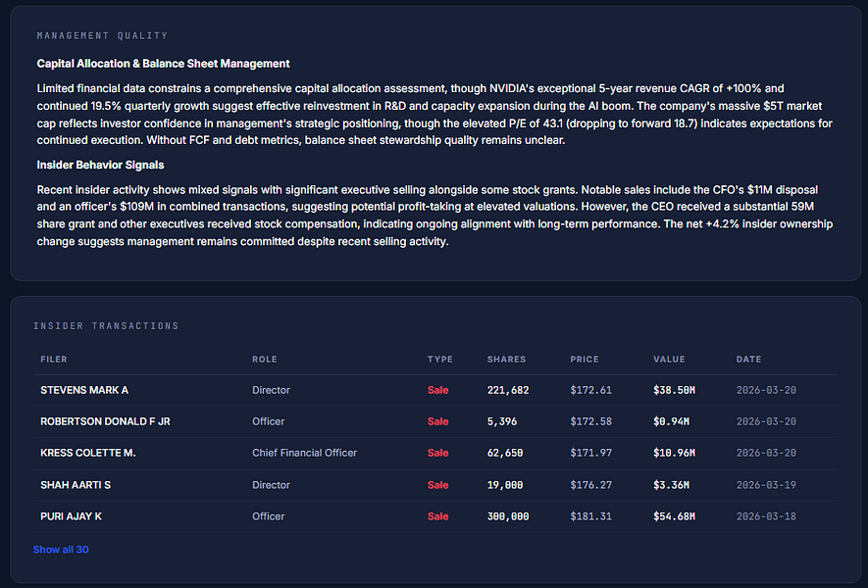This screenshot has height=588, width=868.
Task: Click date 2026-03-19
Action: pyautogui.click(x=766, y=485)
